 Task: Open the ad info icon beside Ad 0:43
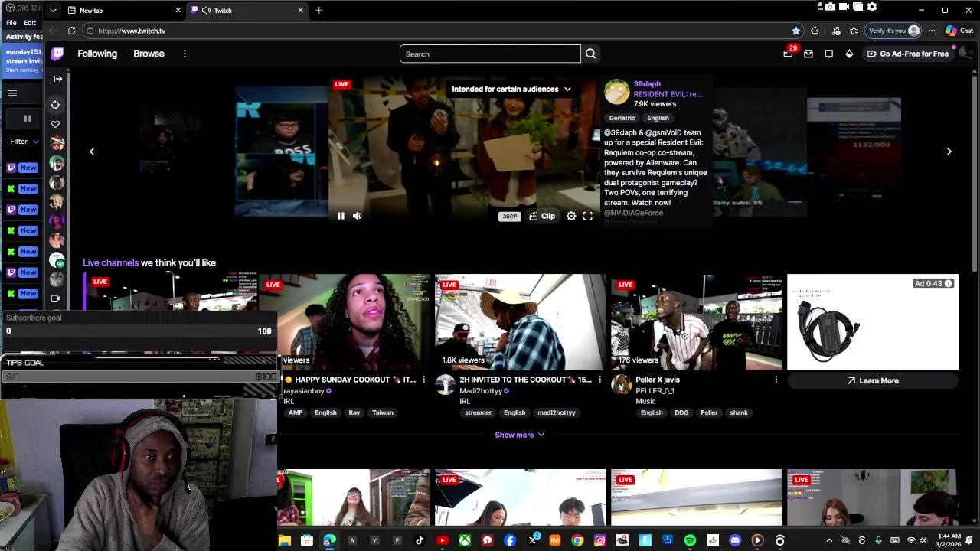click(949, 283)
